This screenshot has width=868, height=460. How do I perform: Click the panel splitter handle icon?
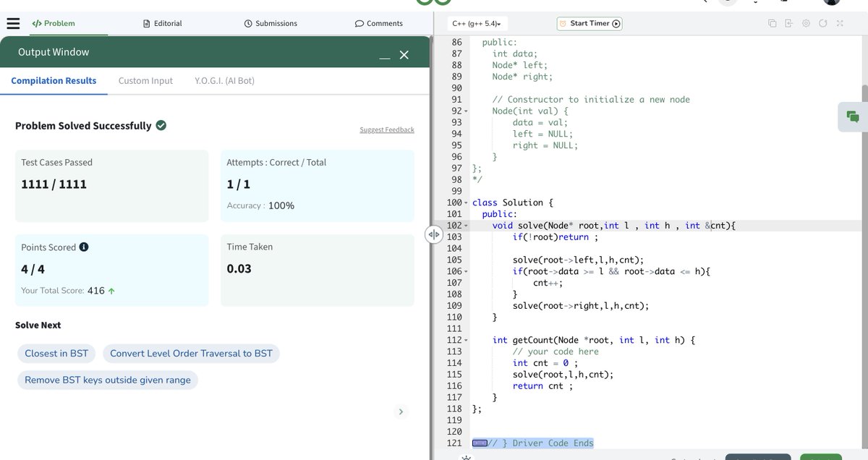point(433,234)
